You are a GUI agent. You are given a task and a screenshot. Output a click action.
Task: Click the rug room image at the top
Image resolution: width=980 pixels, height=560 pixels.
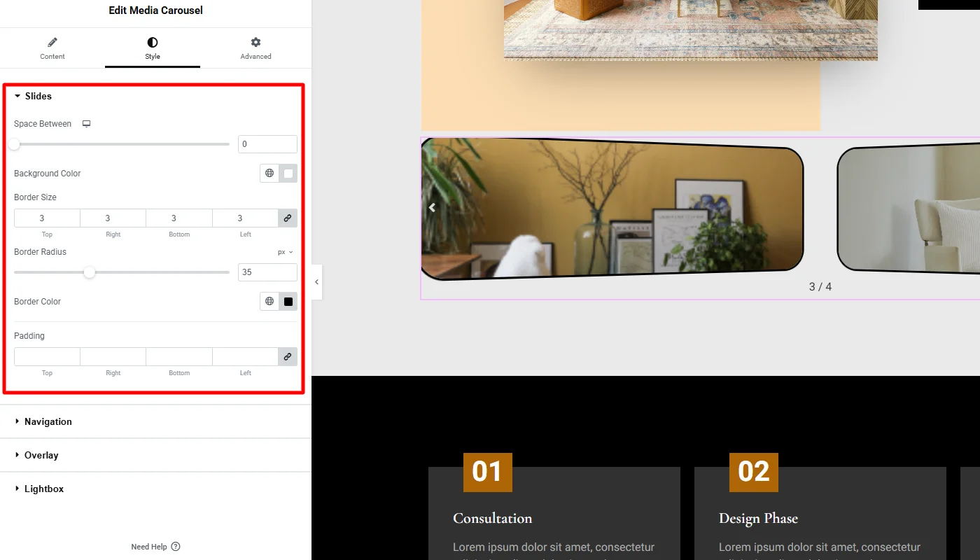(691, 30)
